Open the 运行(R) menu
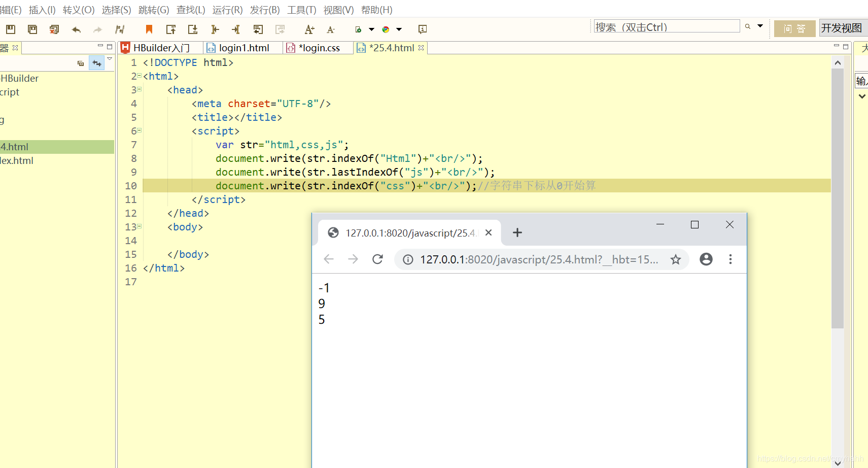The height and width of the screenshot is (468, 868). 227,10
